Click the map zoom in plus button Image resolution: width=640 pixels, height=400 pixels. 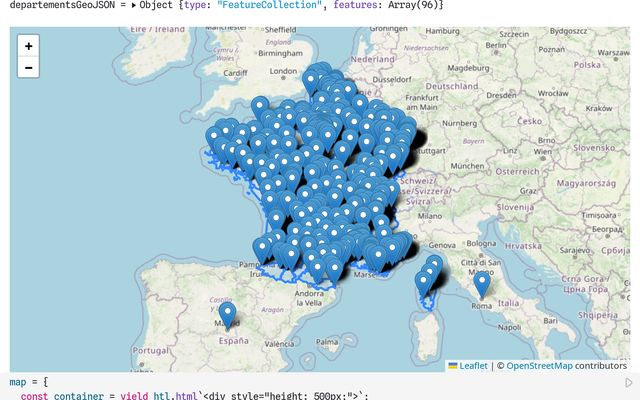28,46
